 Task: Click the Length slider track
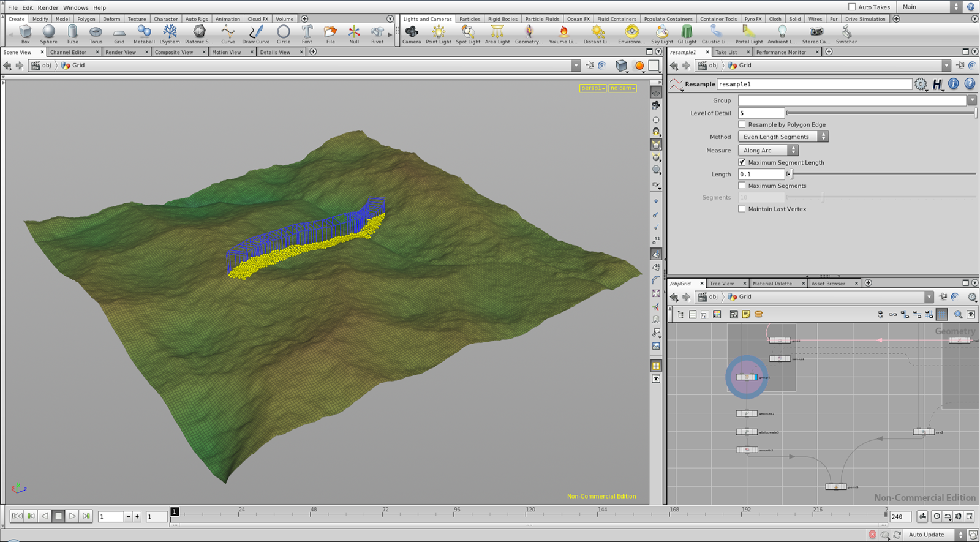[x=882, y=174]
